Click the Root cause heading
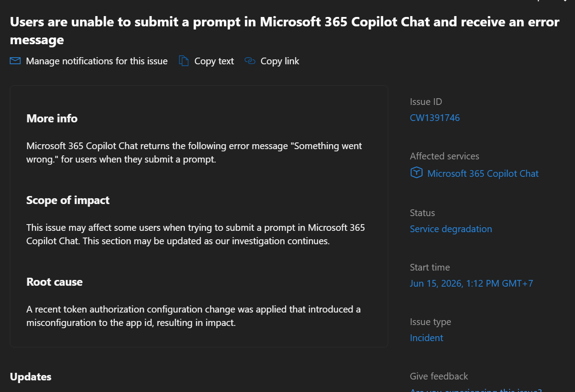The width and height of the screenshot is (575, 392). [x=55, y=282]
